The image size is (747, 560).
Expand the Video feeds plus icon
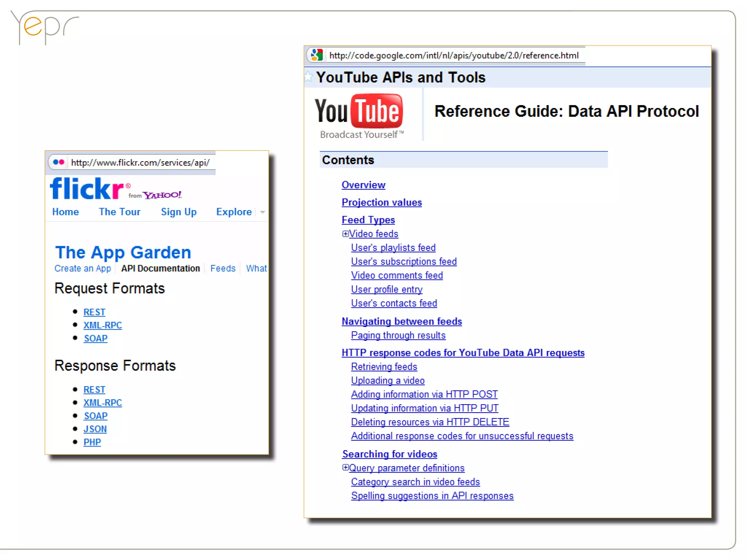(x=345, y=233)
